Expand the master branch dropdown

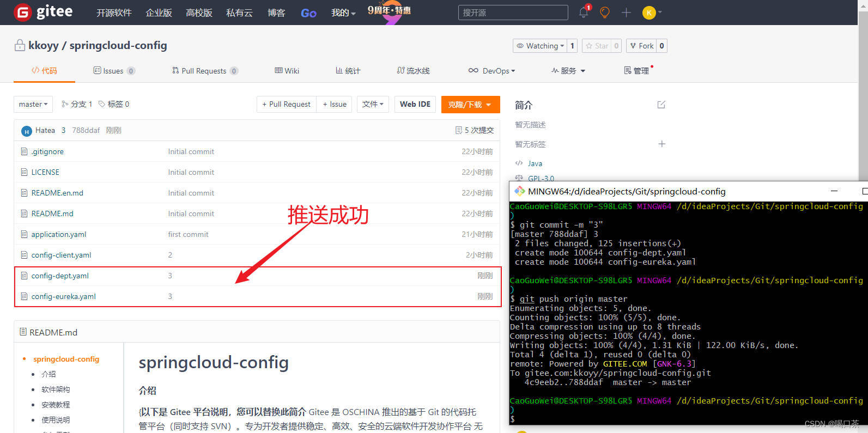click(33, 104)
